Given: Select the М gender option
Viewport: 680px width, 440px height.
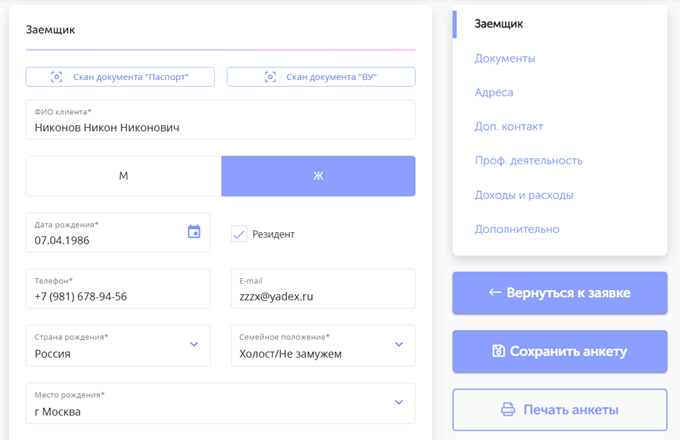Looking at the screenshot, I should pos(123,176).
